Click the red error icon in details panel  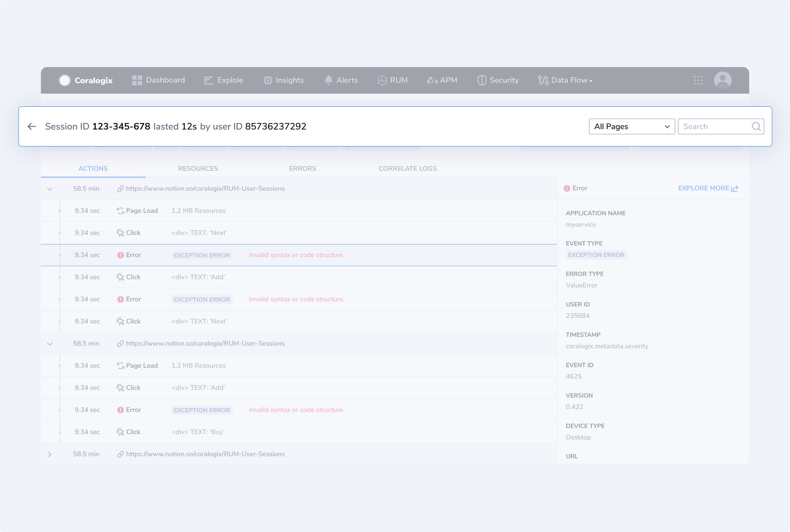pyautogui.click(x=567, y=188)
